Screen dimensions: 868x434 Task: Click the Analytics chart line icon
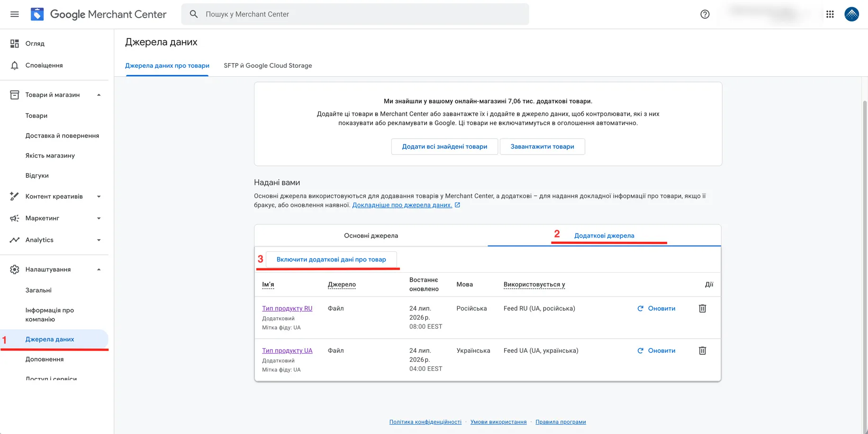coord(15,240)
